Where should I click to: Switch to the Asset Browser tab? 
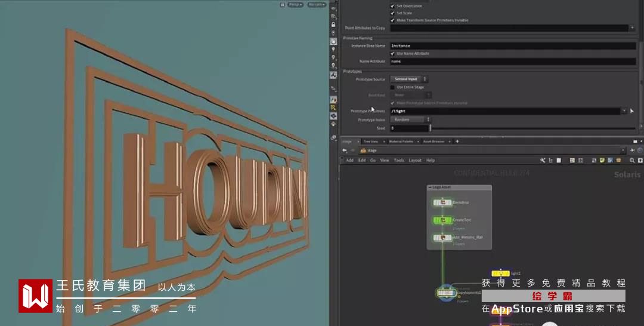[434, 142]
